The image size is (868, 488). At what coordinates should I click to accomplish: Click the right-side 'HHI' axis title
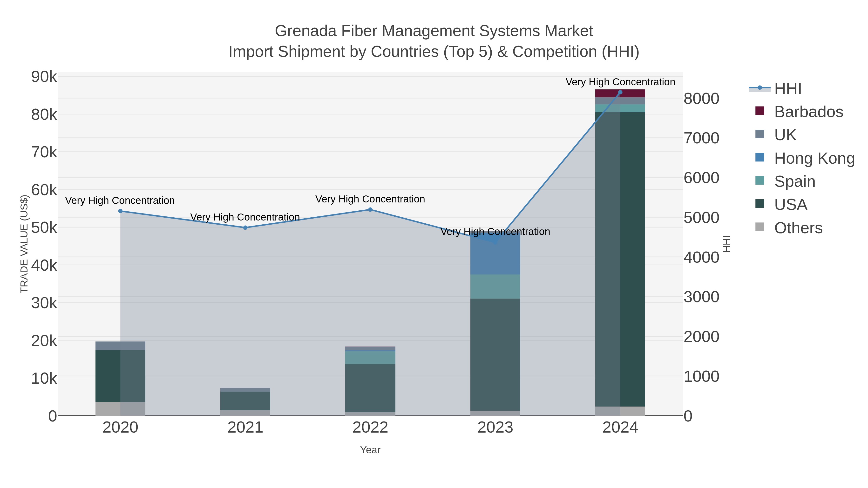coord(727,244)
